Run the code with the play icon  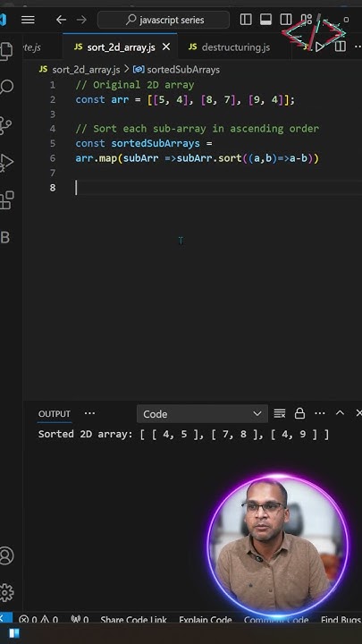coord(320,47)
